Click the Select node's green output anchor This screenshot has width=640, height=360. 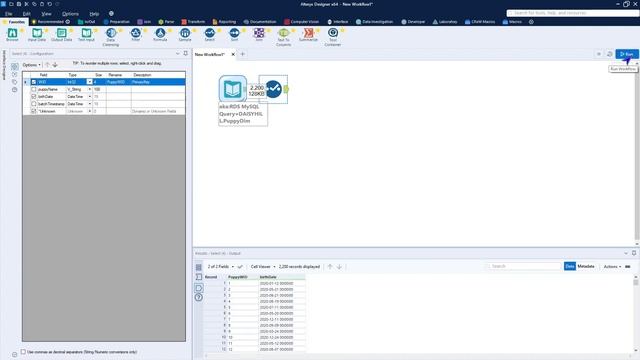point(286,89)
